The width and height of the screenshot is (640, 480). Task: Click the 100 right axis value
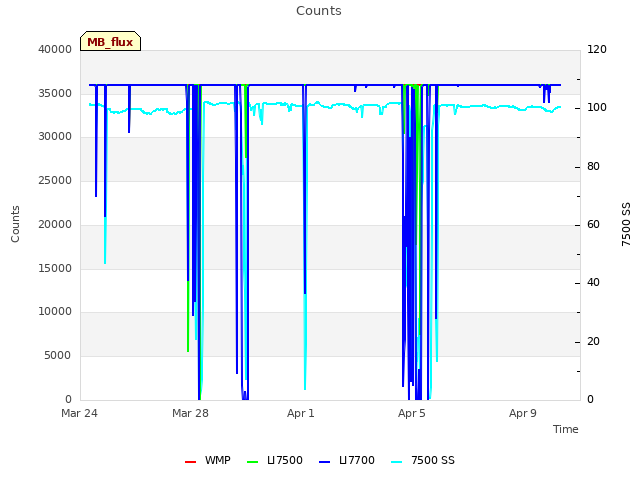pos(597,108)
